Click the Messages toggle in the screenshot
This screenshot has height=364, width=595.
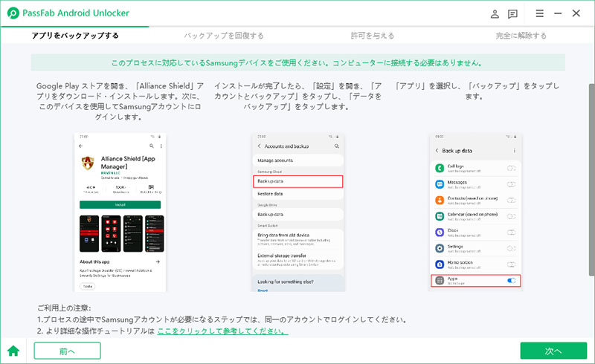coord(511,184)
